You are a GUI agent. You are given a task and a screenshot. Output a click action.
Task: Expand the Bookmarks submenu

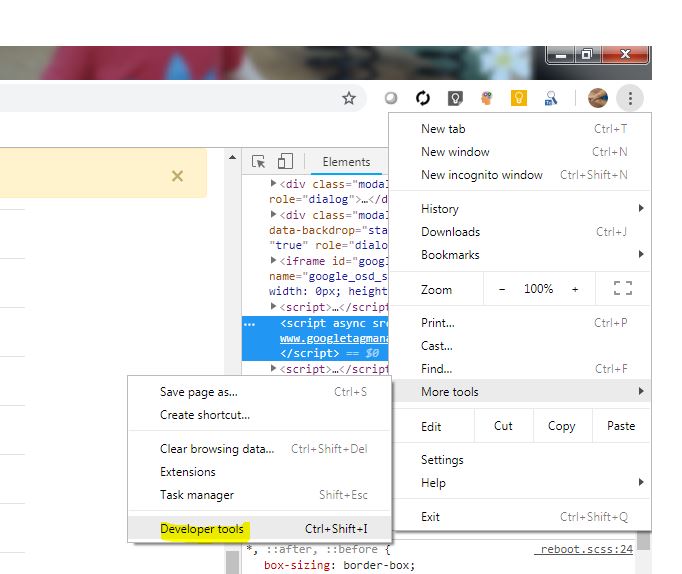522,255
